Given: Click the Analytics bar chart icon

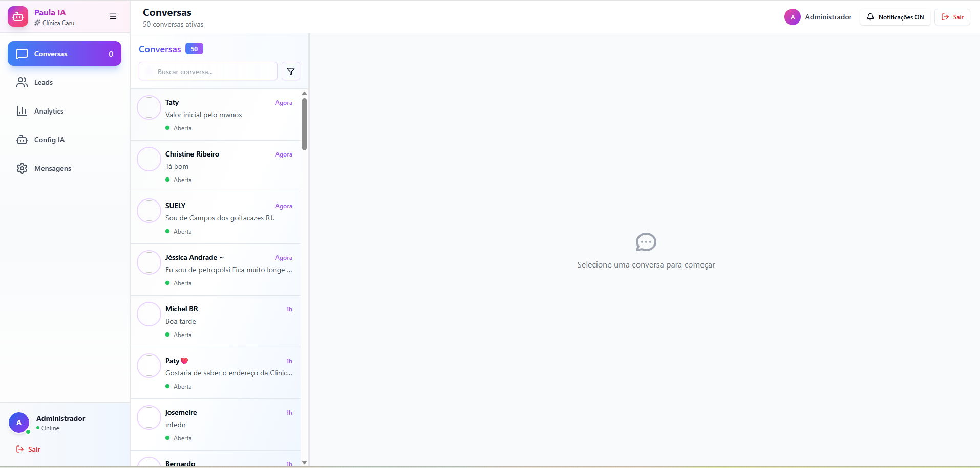Looking at the screenshot, I should point(22,111).
